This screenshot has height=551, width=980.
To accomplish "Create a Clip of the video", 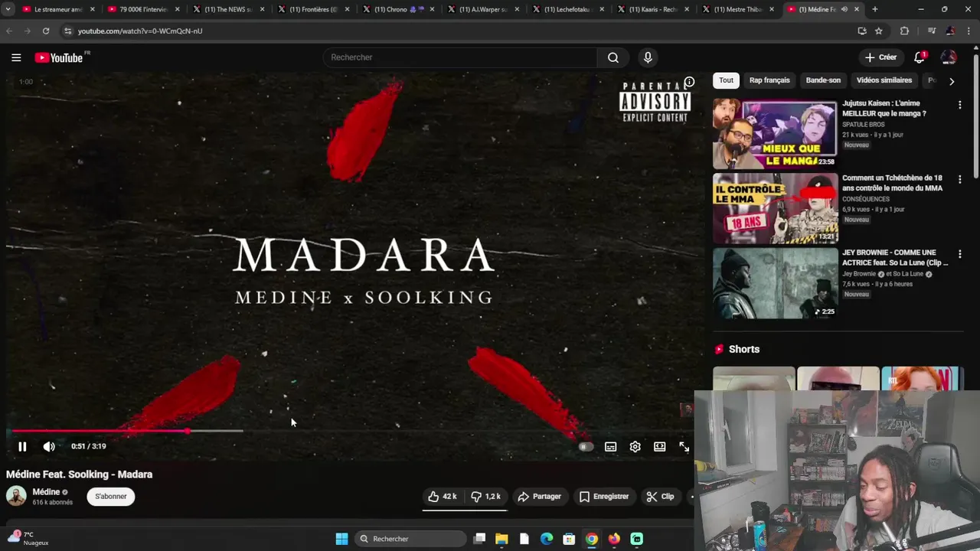I will (660, 497).
